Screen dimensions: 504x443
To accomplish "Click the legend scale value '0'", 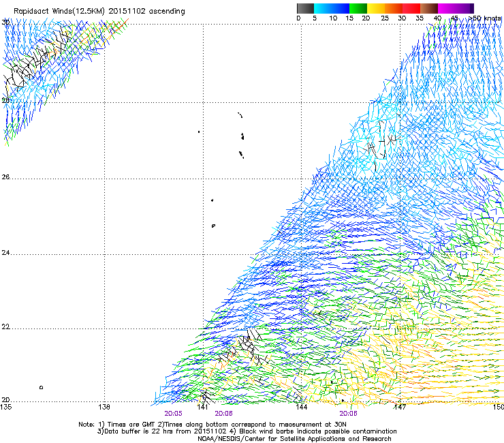I will [x=298, y=18].
